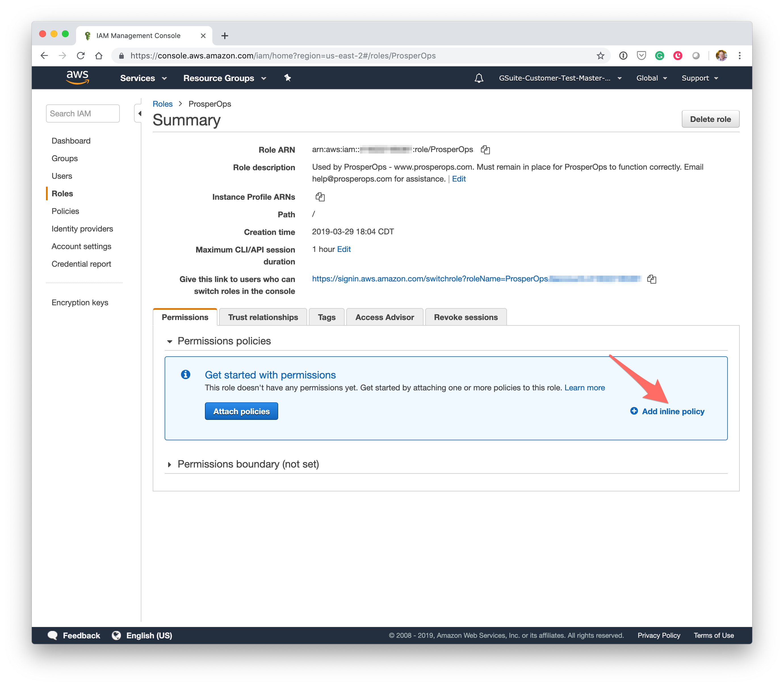This screenshot has height=686, width=784.
Task: Click the browser forward arrow
Action: 62,56
